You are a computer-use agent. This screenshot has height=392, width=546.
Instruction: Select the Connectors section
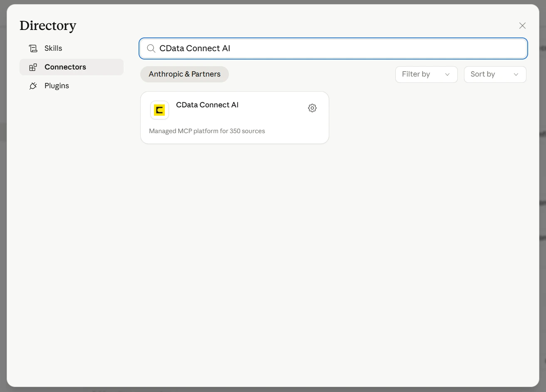tap(72, 67)
